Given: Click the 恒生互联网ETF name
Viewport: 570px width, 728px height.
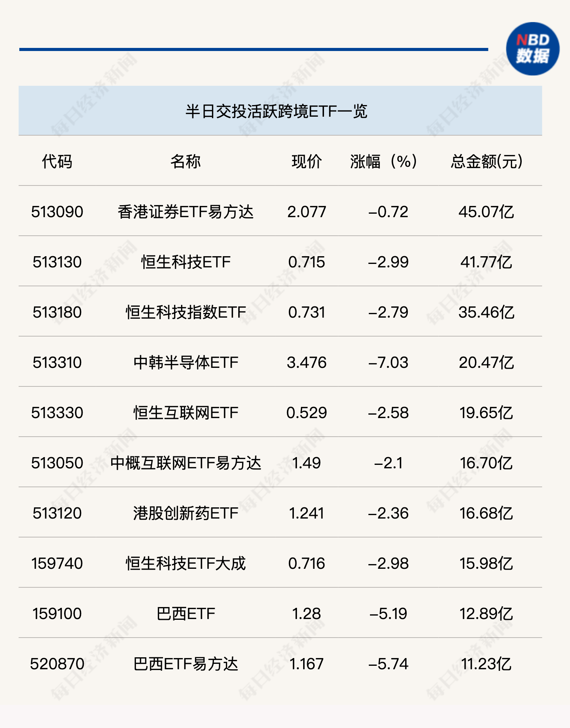Looking at the screenshot, I should coord(185,413).
